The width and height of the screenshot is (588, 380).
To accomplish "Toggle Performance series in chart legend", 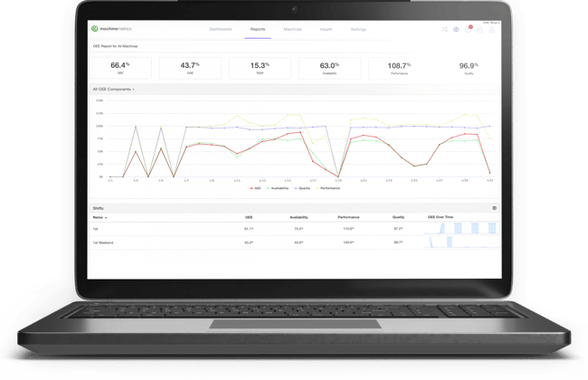I will 328,188.
